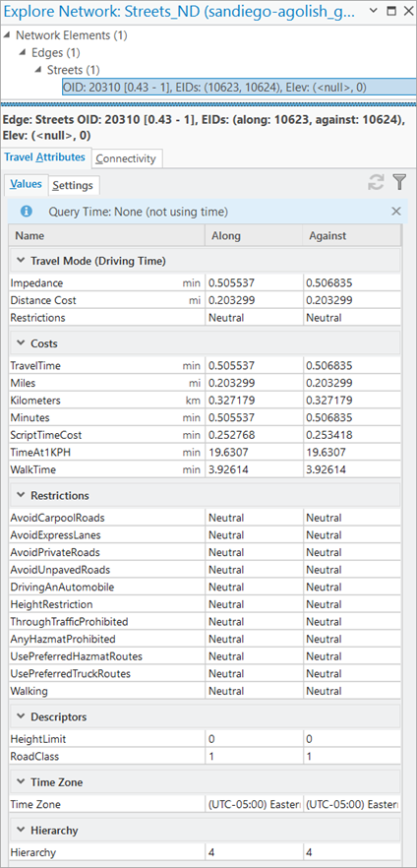Viewport: 417px width, 868px height.
Task: Open the pane options dropdown arrow
Action: (x=373, y=11)
